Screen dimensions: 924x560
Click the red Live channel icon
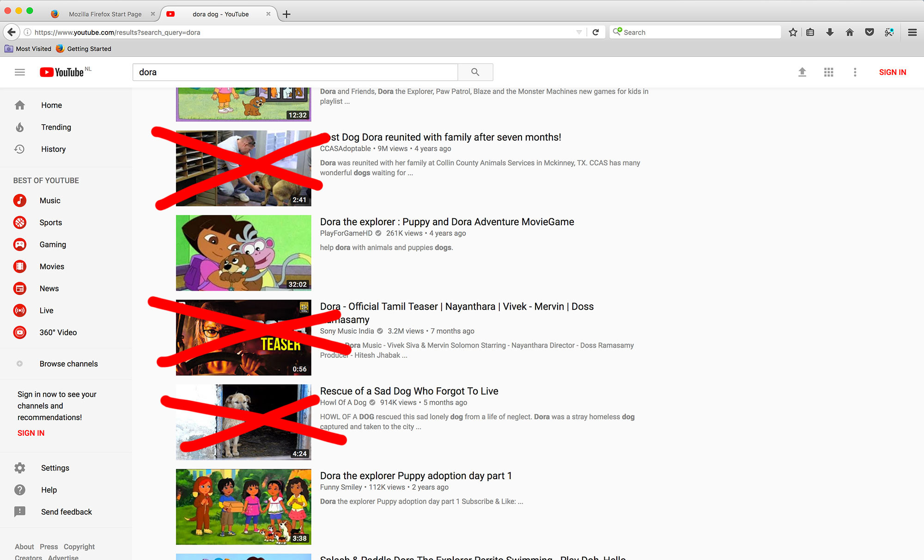[20, 310]
